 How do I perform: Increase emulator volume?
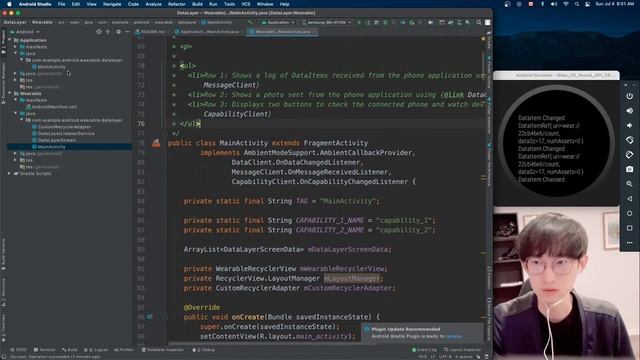(x=629, y=111)
